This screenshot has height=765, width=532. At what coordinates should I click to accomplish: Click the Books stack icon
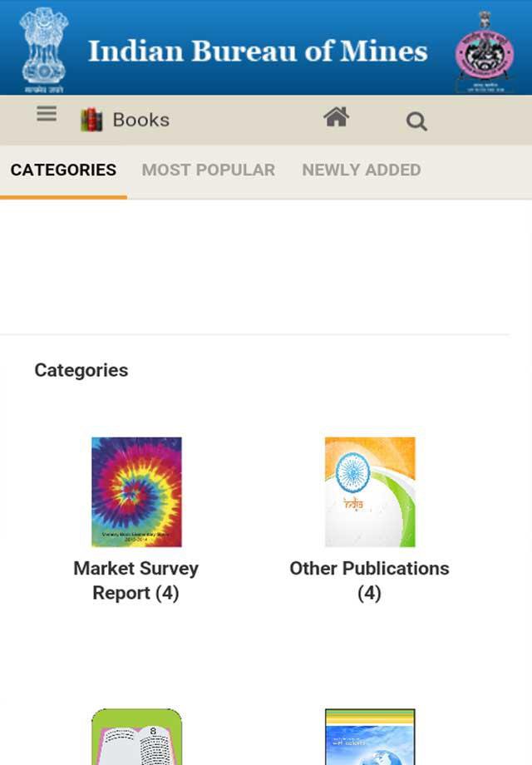coord(91,120)
